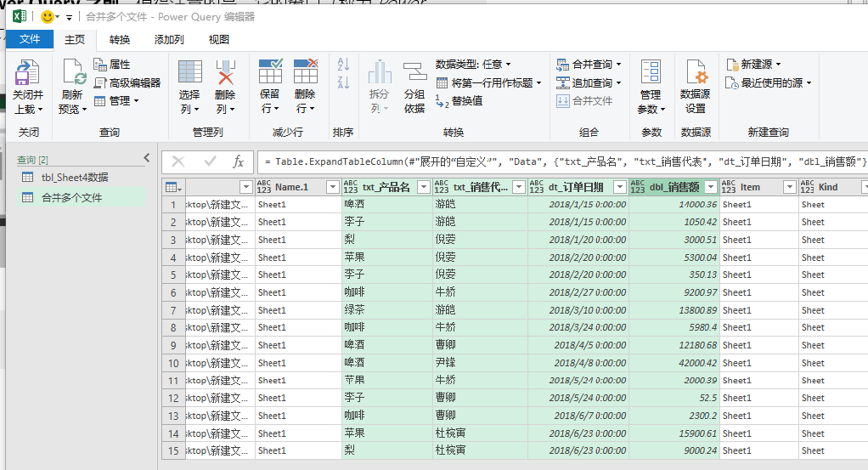Select the tbl_Sheet4数据 query
The image size is (868, 470).
click(x=75, y=177)
